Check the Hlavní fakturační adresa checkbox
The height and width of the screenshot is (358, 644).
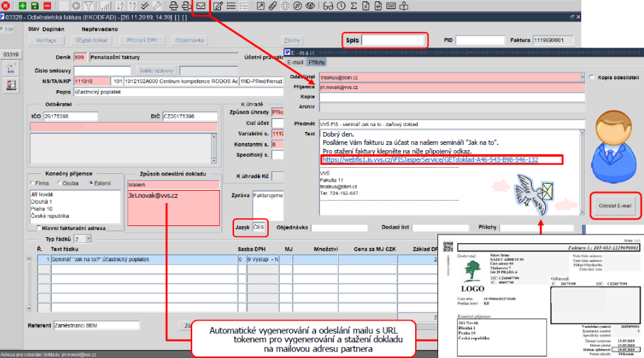(x=39, y=228)
